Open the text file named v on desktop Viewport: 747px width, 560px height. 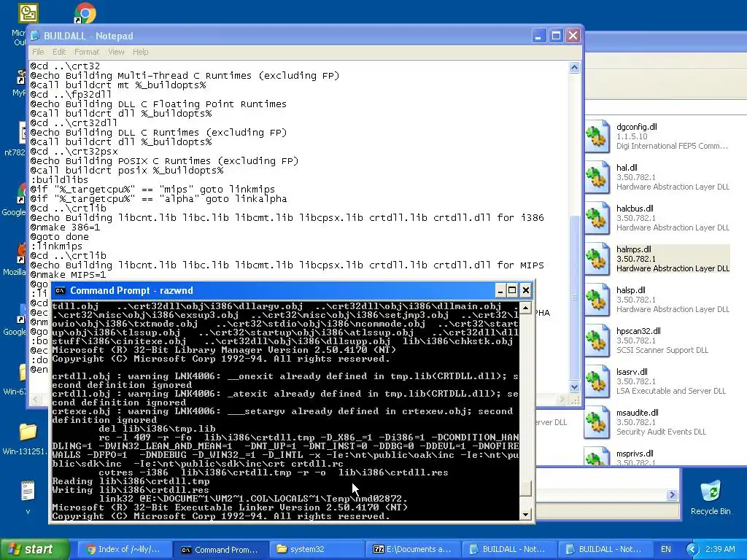click(28, 491)
